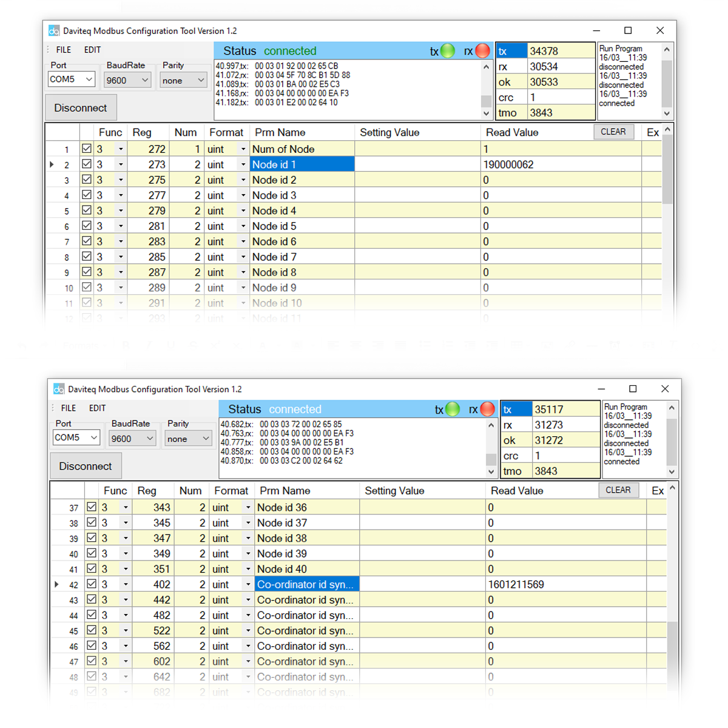Screen dimensions: 728x728
Task: Click the Prm Name column header in upper window
Action: click(302, 132)
